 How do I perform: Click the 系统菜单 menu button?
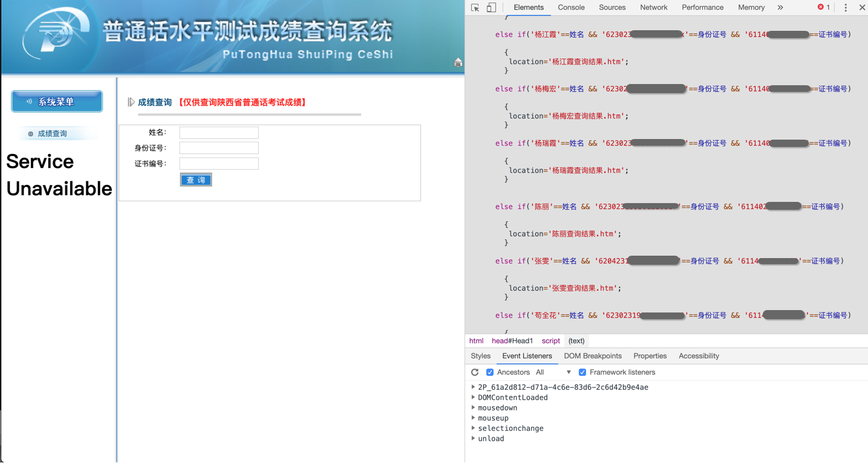(57, 102)
